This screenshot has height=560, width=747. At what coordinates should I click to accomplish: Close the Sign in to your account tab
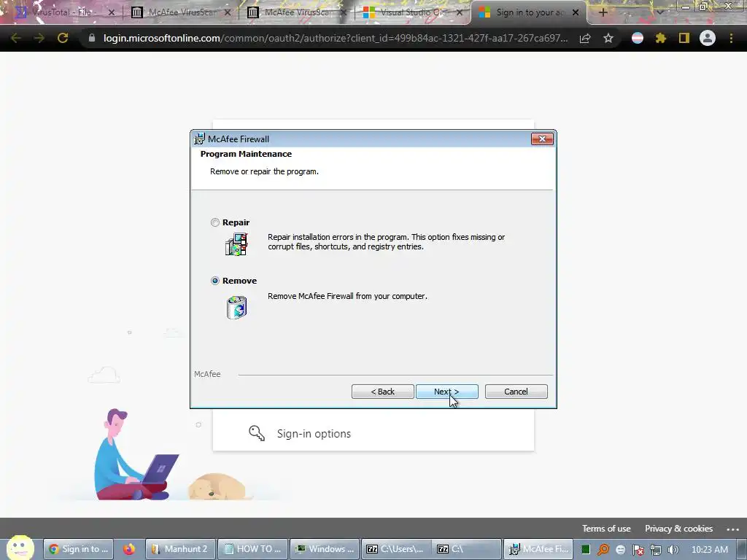point(576,12)
